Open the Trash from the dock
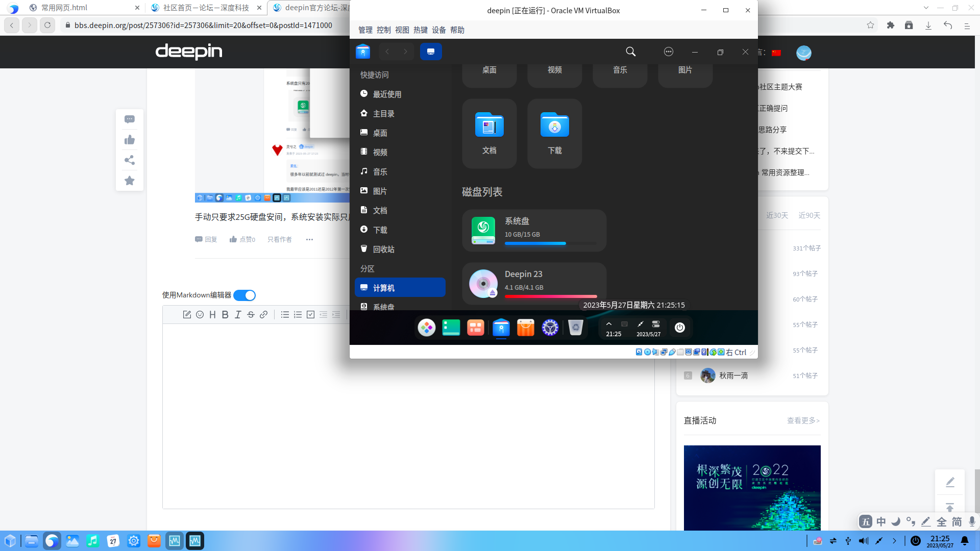This screenshot has height=551, width=980. tap(575, 328)
